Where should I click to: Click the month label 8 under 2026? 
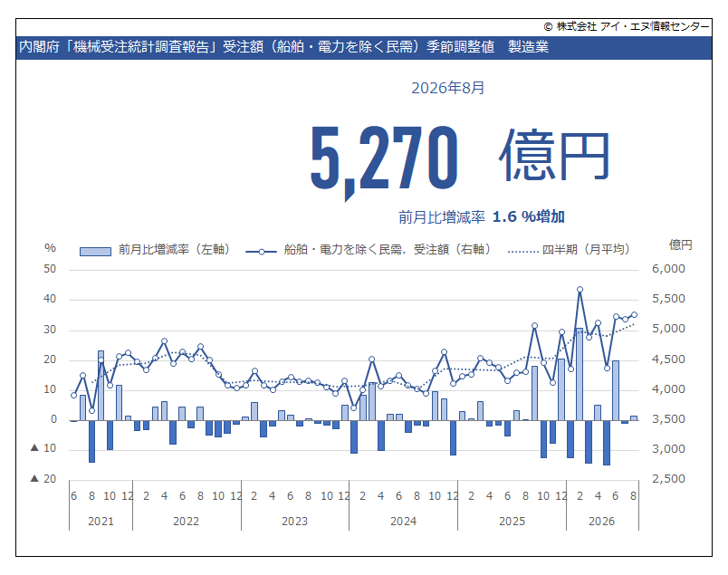click(x=633, y=496)
